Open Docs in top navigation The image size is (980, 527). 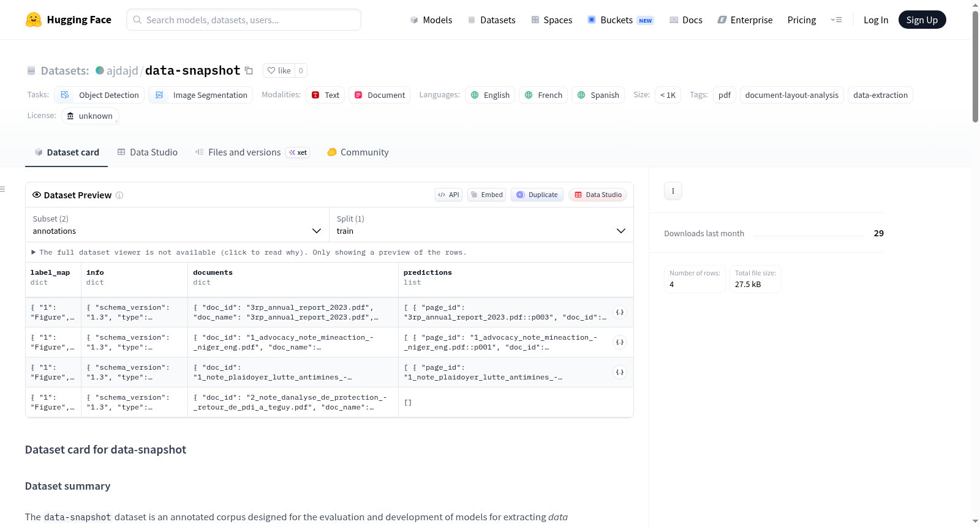686,20
